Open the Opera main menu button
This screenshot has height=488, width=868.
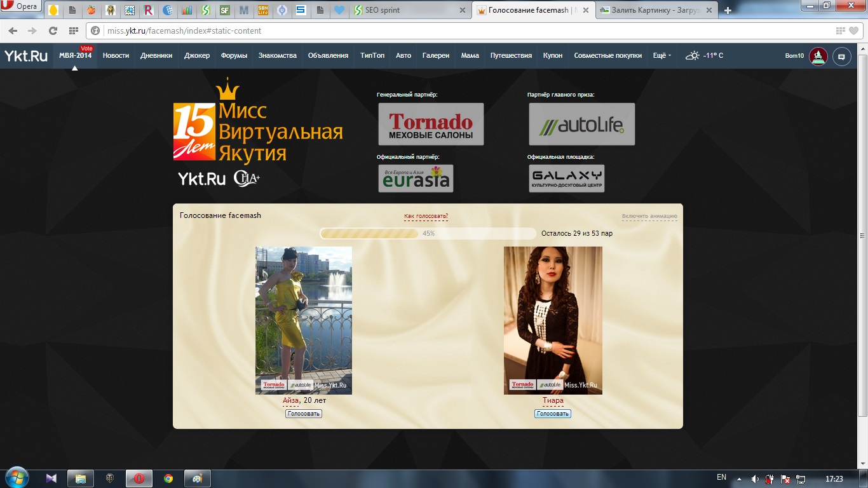pyautogui.click(x=21, y=6)
